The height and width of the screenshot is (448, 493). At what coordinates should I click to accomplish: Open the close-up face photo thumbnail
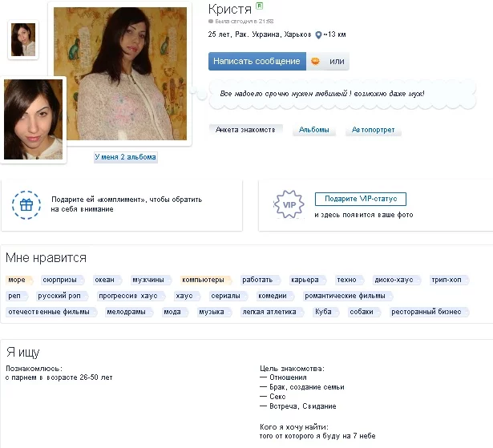click(34, 119)
